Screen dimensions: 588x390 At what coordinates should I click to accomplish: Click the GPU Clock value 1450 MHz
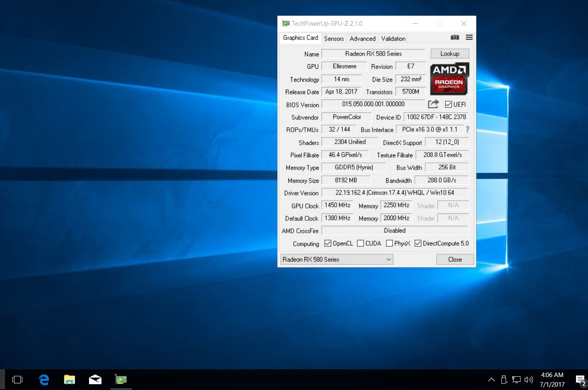click(x=337, y=205)
